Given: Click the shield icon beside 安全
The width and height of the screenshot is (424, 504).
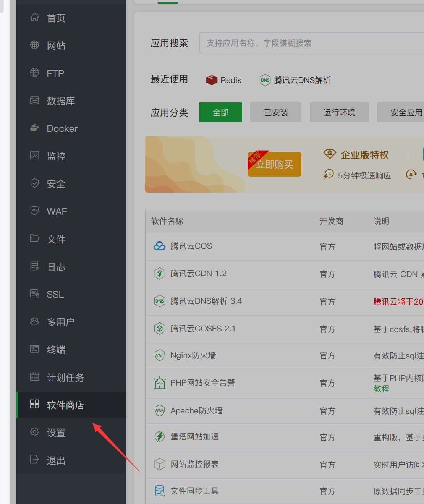Looking at the screenshot, I should (x=34, y=183).
